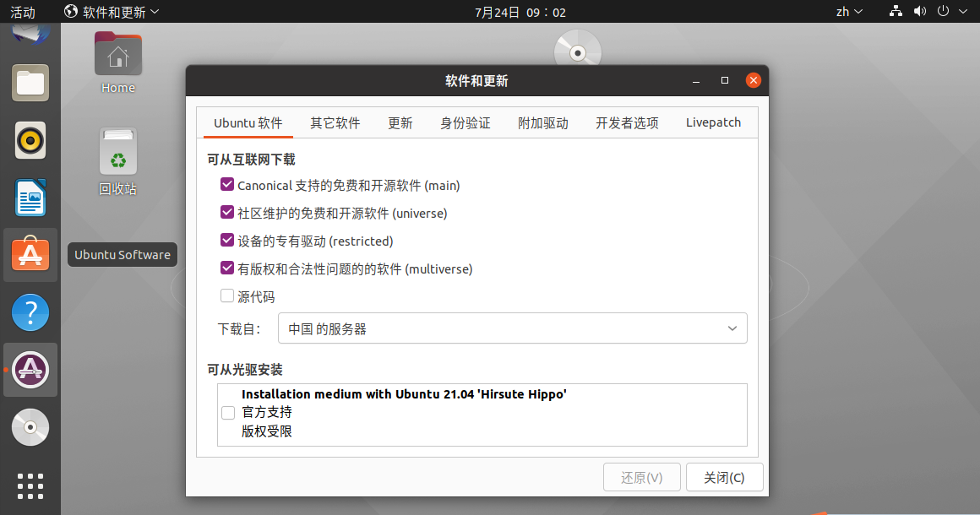Image resolution: width=980 pixels, height=515 pixels.
Task: Open the 下载自 server dropdown
Action: pyautogui.click(x=513, y=328)
